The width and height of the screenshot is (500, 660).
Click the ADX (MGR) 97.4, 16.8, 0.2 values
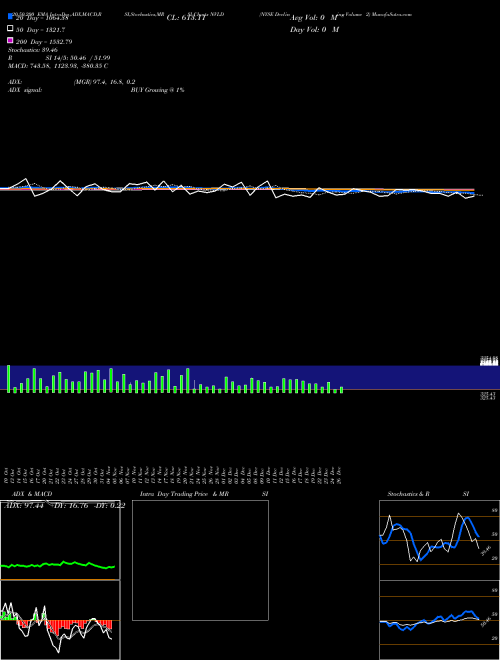pos(104,82)
